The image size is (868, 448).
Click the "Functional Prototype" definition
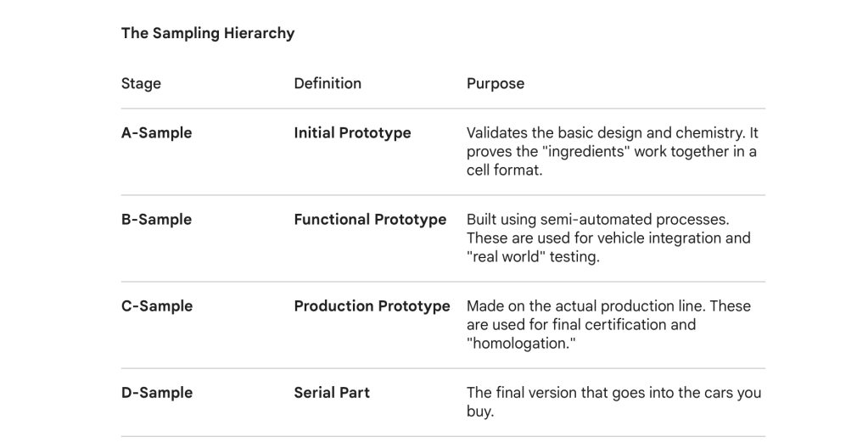coord(370,220)
